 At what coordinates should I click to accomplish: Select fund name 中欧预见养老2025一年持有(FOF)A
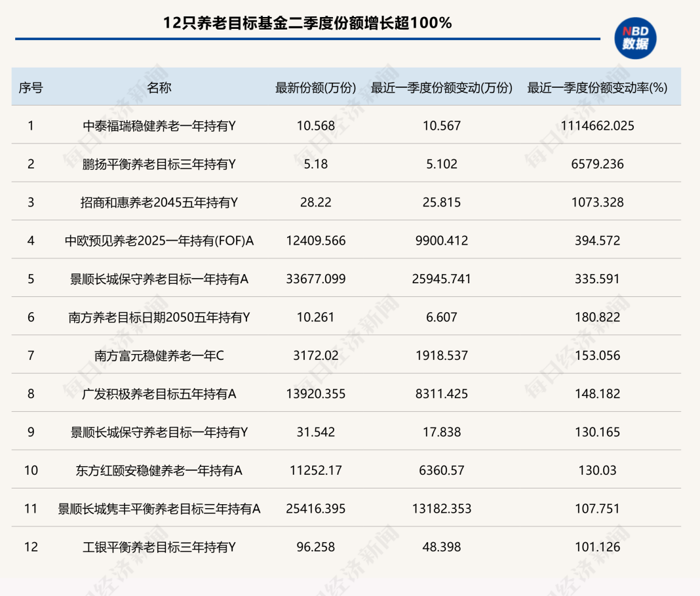point(159,241)
